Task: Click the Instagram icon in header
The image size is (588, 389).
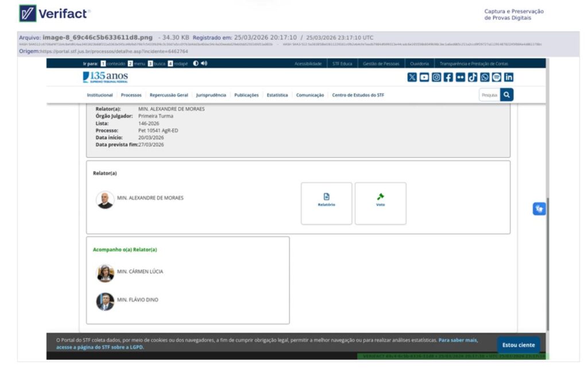Action: [436, 77]
